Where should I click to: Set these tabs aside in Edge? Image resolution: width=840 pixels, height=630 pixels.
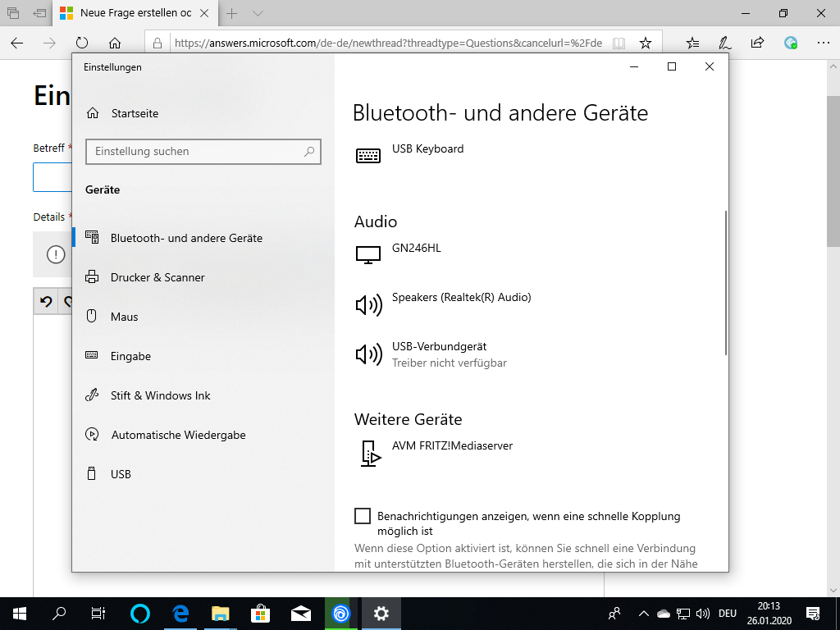point(39,13)
